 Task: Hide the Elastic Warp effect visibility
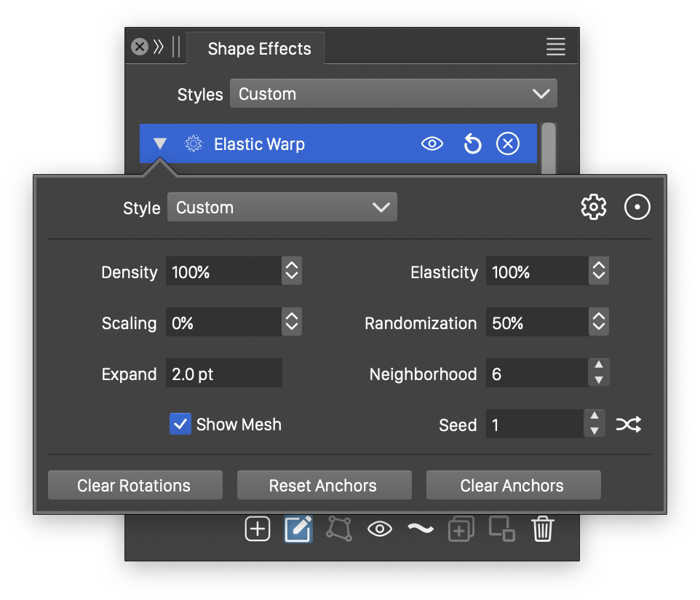click(432, 144)
